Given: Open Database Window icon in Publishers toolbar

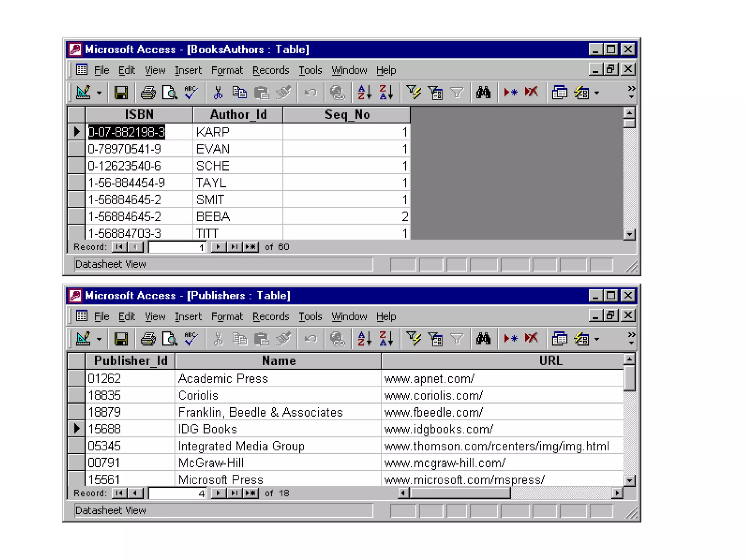Looking at the screenshot, I should pos(560,339).
